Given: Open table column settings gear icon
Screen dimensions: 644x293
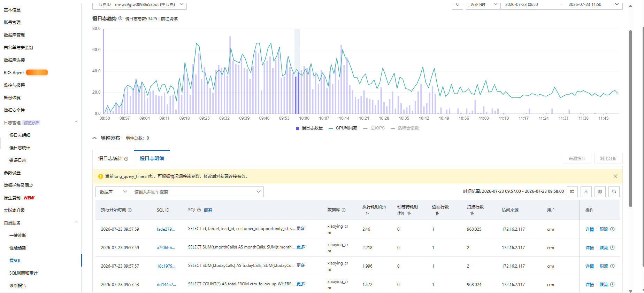Looking at the screenshot, I should (600, 192).
